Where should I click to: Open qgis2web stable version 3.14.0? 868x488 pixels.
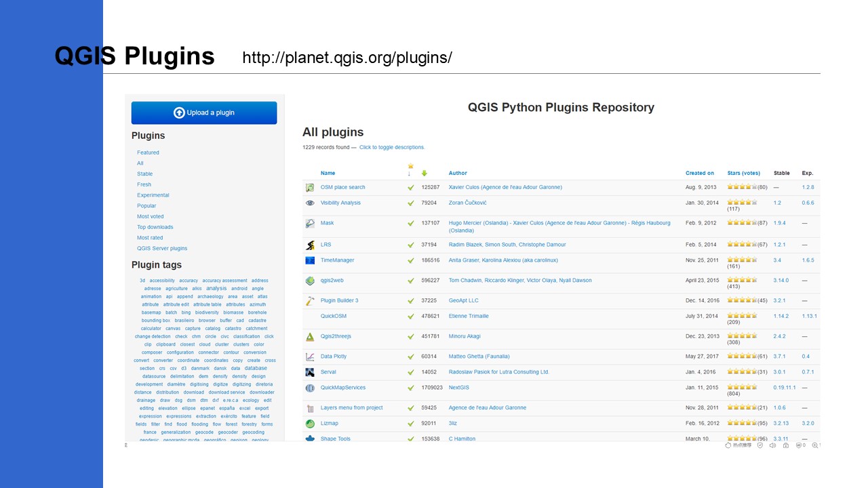pyautogui.click(x=781, y=281)
